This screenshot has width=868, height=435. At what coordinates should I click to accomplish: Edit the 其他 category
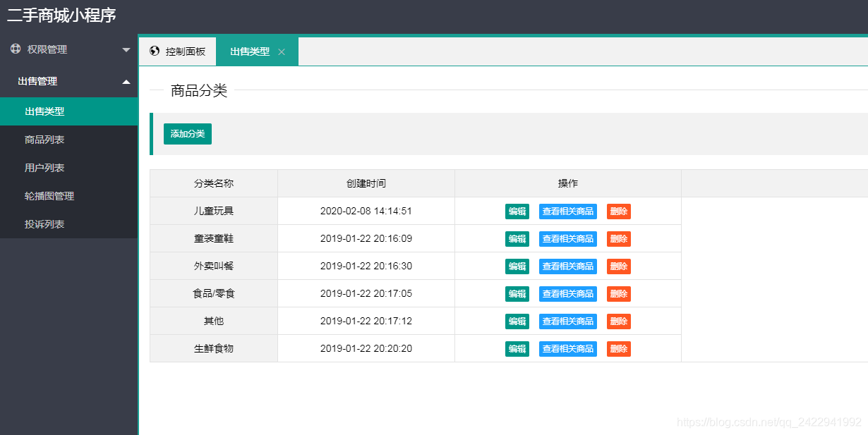pyautogui.click(x=517, y=321)
